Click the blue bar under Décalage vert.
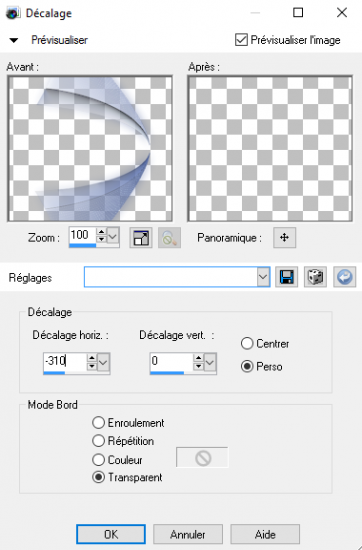 click(x=167, y=373)
